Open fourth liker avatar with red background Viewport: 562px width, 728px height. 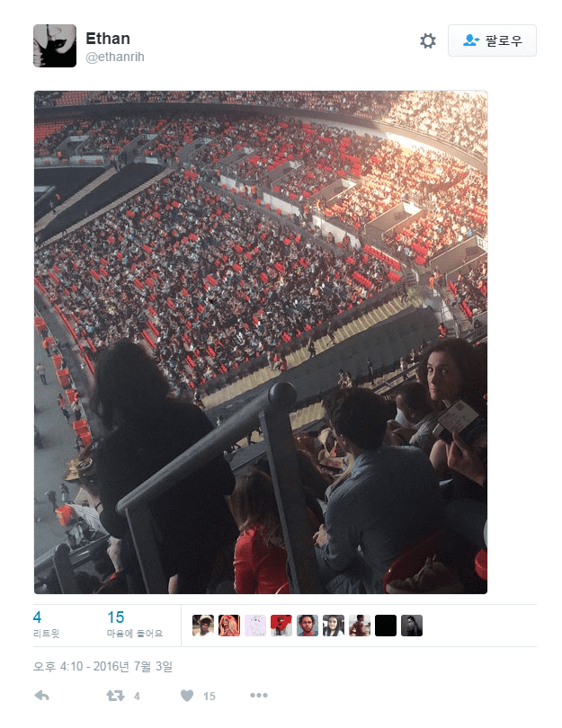281,626
